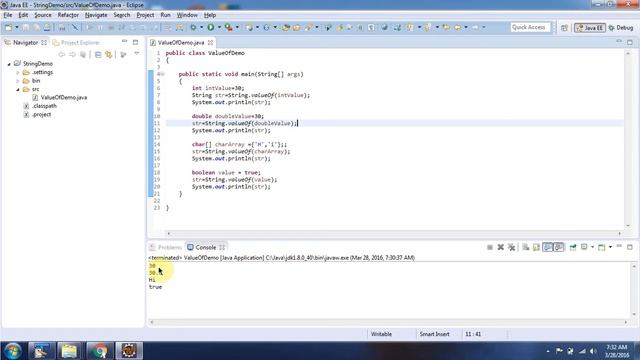The width and height of the screenshot is (640, 360).
Task: Switch to the Debug perspective
Action: pos(621,28)
